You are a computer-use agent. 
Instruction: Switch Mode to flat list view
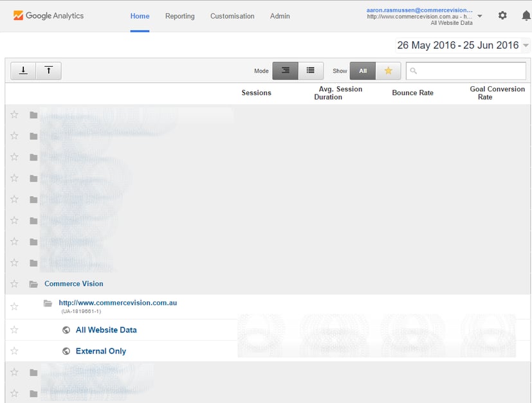[x=311, y=71]
